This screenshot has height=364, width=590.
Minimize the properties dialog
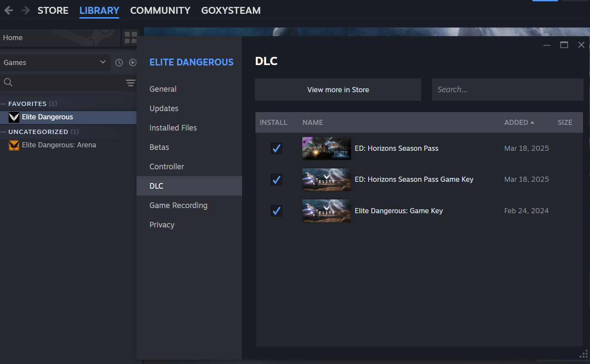pyautogui.click(x=547, y=45)
